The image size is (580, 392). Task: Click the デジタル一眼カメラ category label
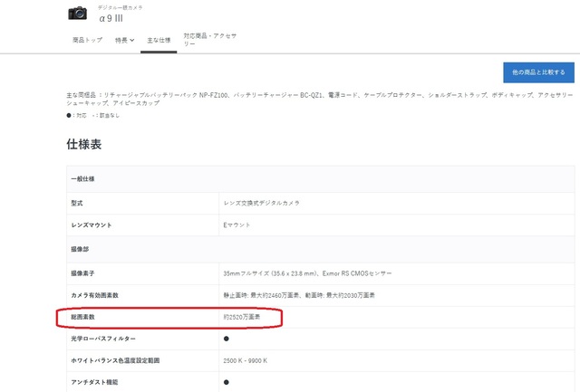pos(121,6)
